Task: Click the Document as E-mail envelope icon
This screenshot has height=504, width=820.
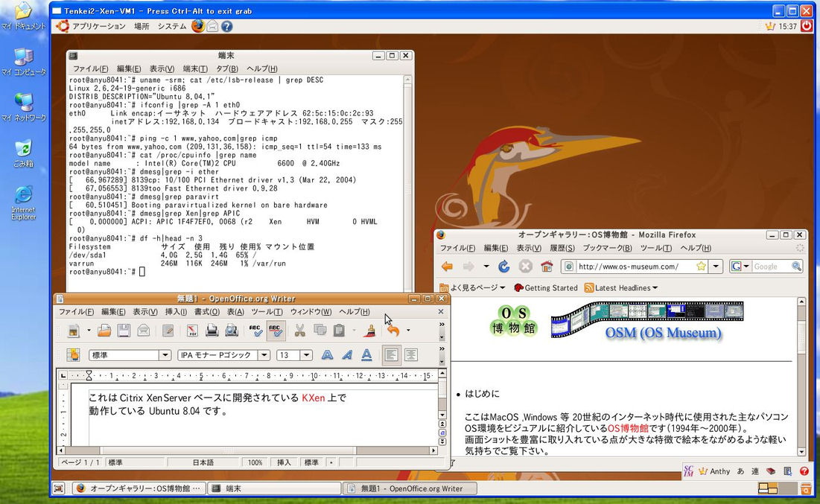Action: tap(143, 331)
